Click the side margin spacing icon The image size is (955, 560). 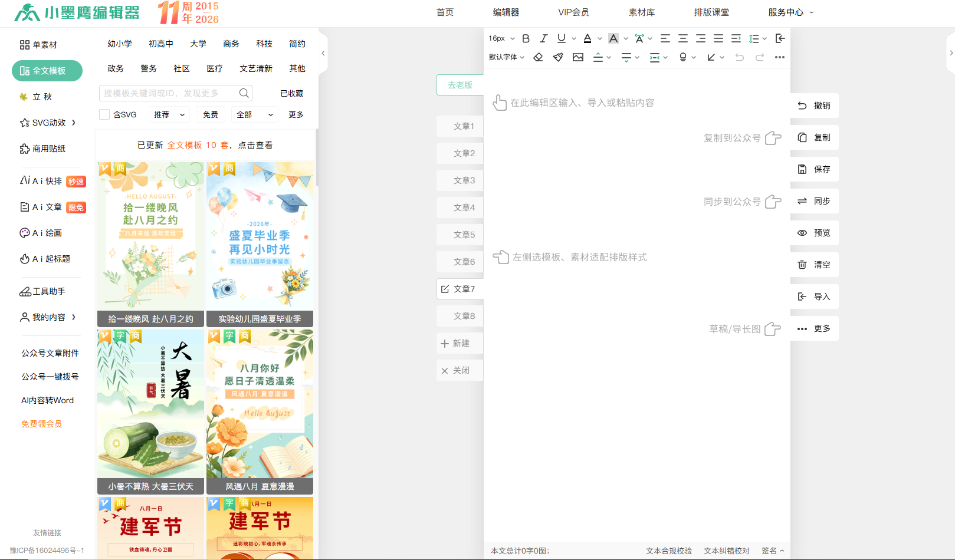[655, 57]
